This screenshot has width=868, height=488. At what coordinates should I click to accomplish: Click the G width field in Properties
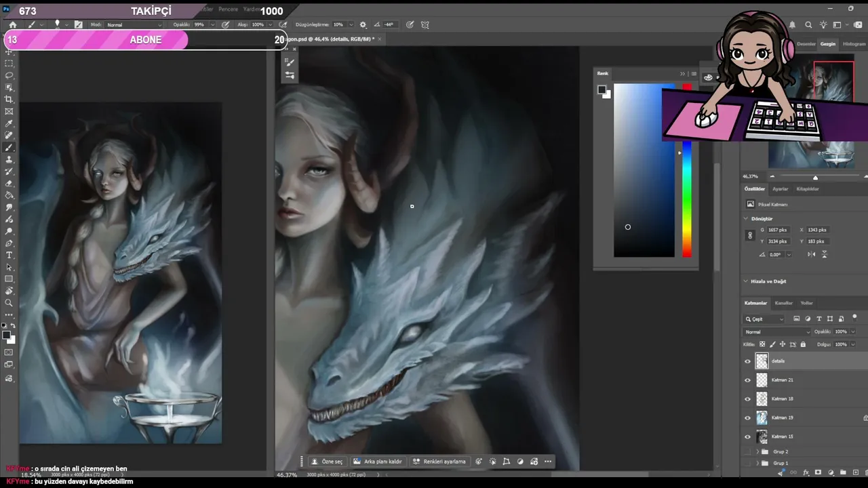tap(778, 230)
